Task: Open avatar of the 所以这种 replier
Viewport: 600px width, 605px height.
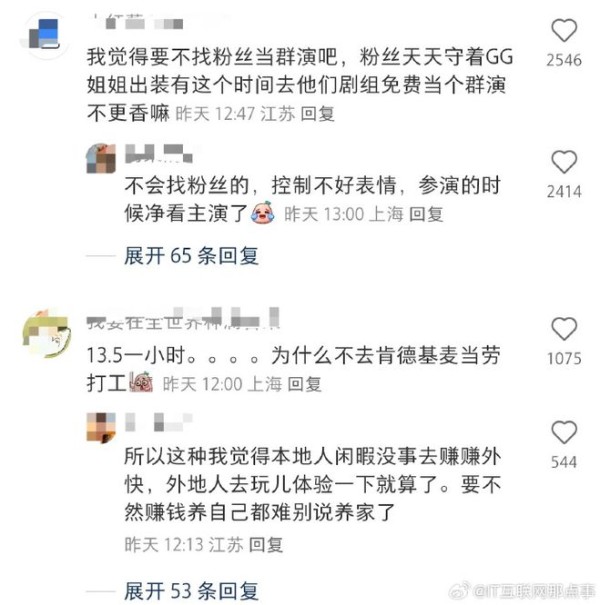Action: click(101, 428)
